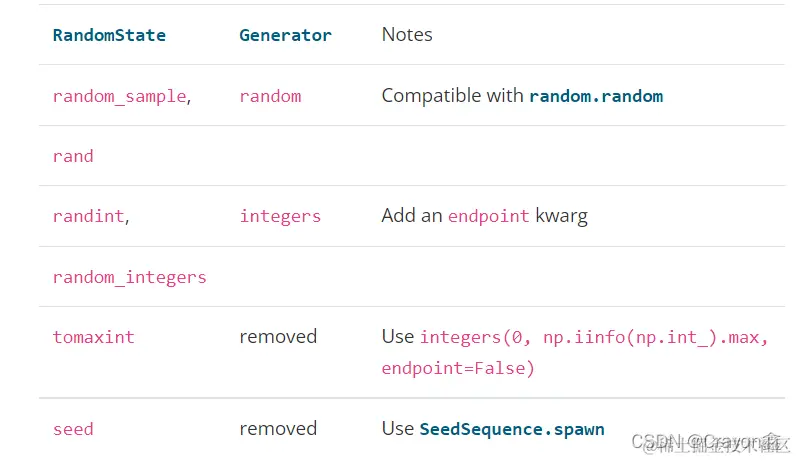Click the randint function entry
The height and width of the screenshot is (461, 797).
(x=88, y=217)
